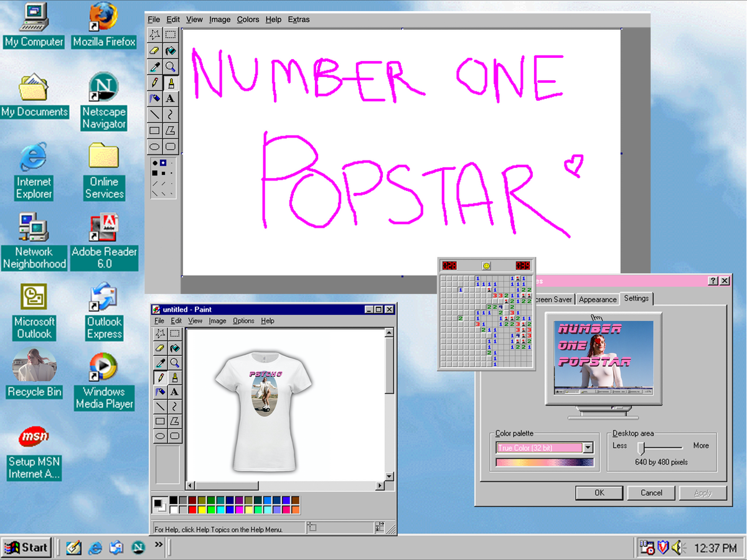Click the Minesweeper smiley face button
The height and width of the screenshot is (560, 747).
[486, 266]
